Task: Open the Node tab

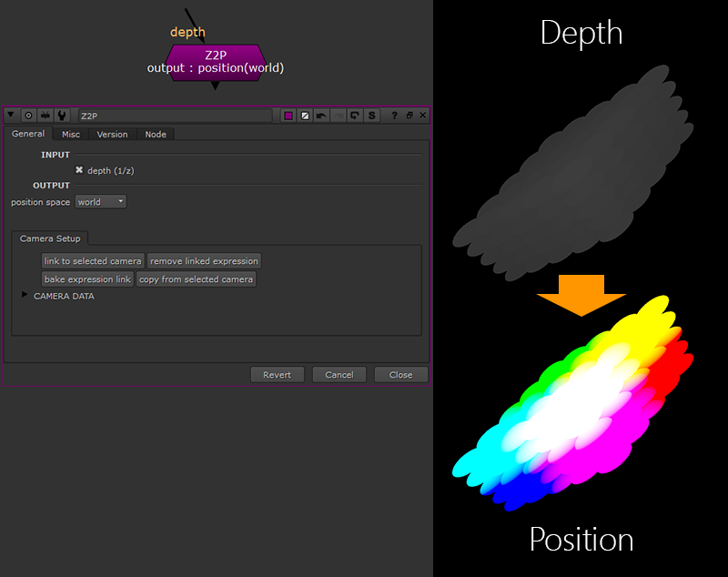Action: tap(156, 134)
